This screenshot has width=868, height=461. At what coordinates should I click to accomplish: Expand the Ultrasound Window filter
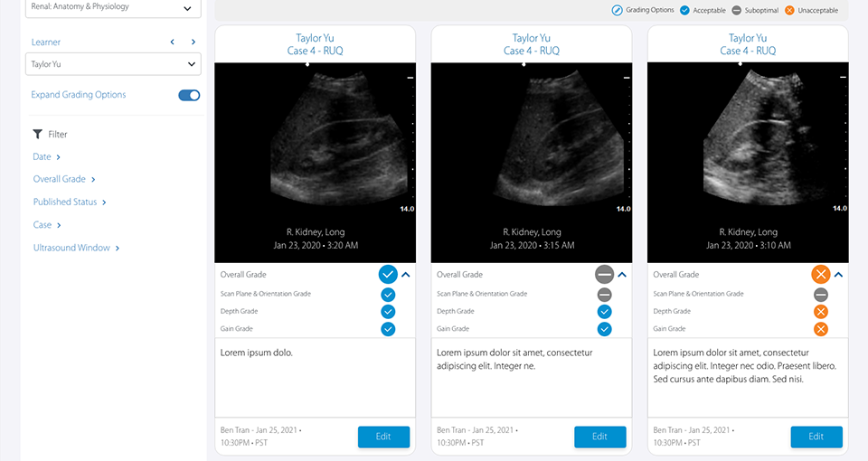tap(76, 248)
